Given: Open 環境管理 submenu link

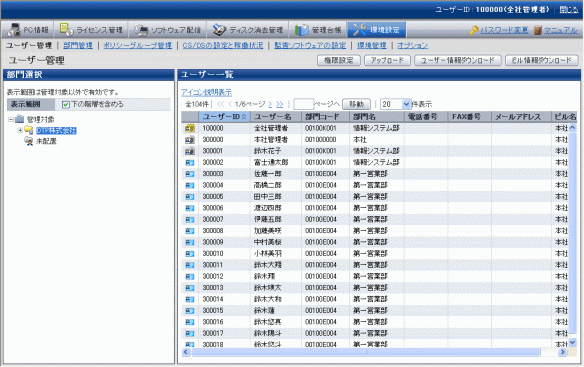Looking at the screenshot, I should click(371, 45).
